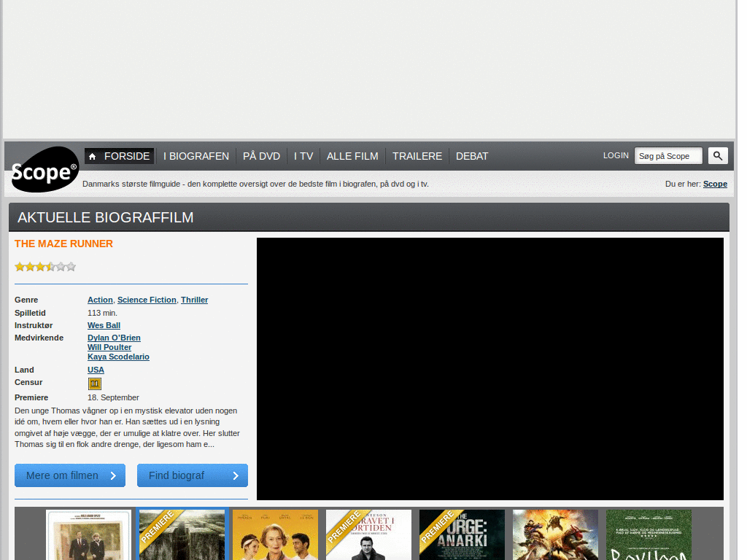Click the Mere om filmen button

pyautogui.click(x=70, y=475)
